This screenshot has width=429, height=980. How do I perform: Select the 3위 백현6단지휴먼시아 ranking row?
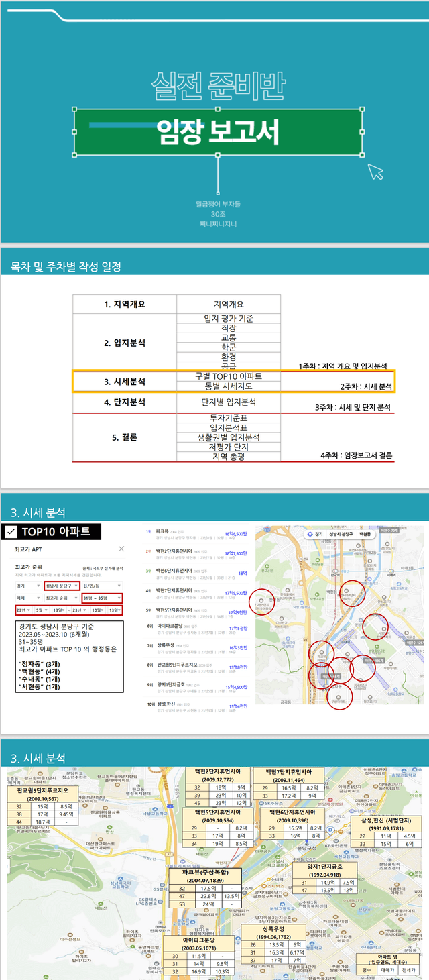(x=197, y=572)
